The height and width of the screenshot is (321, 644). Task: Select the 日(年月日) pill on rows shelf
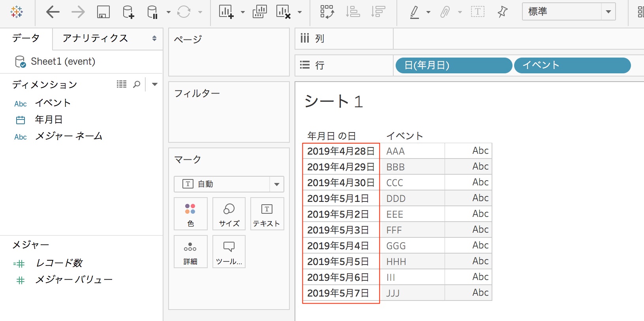coord(453,65)
